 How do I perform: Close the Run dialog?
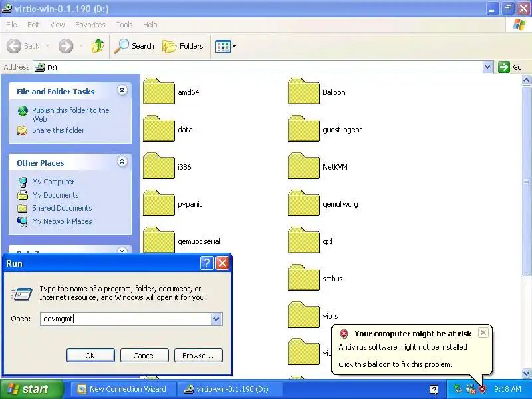pos(223,263)
